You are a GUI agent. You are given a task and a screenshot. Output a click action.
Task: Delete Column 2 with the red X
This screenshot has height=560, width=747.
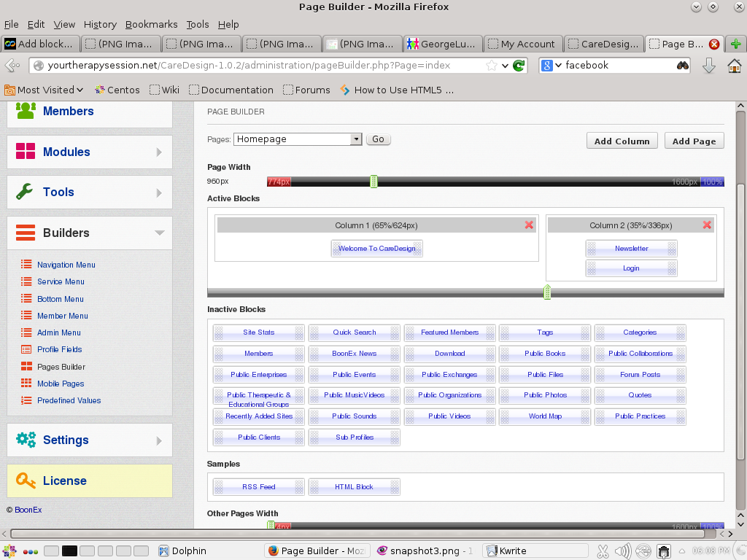point(707,225)
